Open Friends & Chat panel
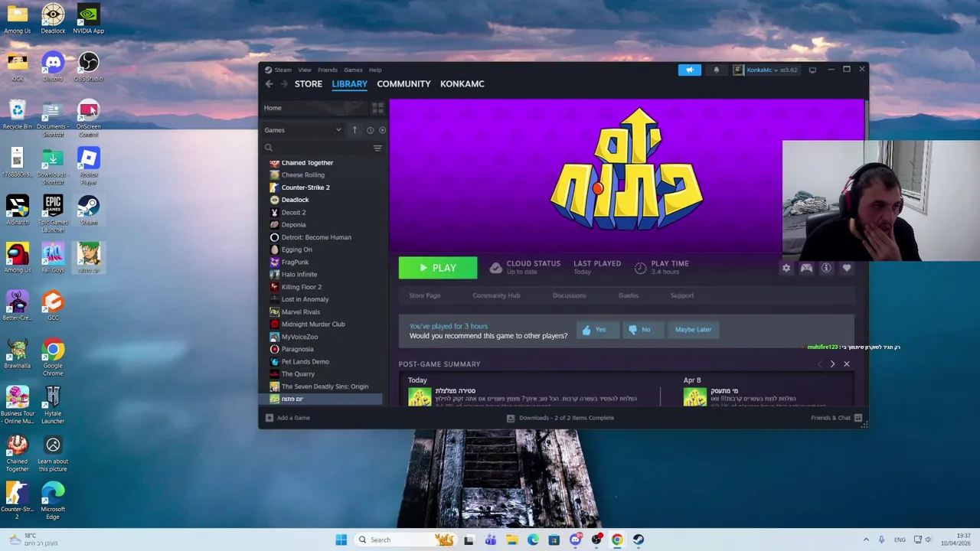 [836, 418]
